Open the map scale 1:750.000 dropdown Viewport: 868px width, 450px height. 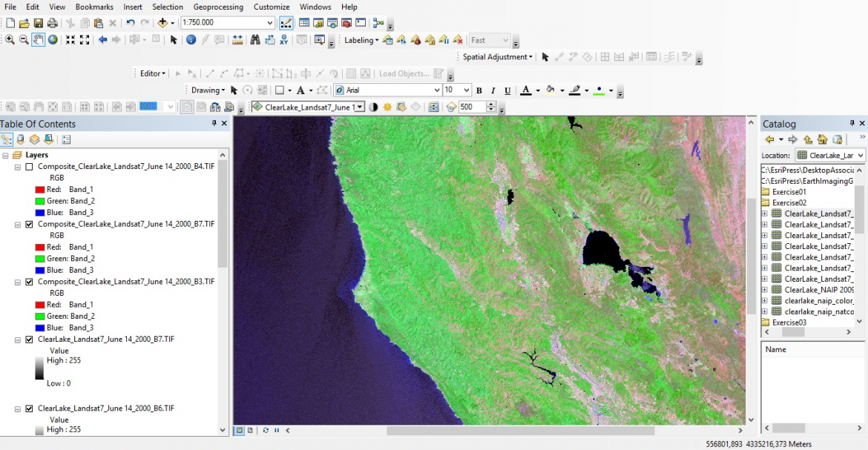coord(269,23)
